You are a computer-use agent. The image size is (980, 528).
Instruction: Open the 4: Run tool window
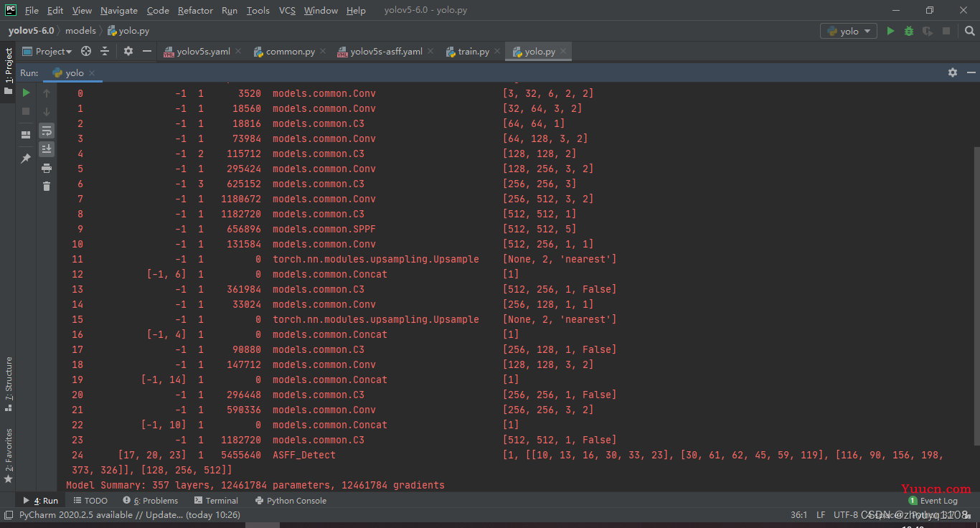pos(40,501)
